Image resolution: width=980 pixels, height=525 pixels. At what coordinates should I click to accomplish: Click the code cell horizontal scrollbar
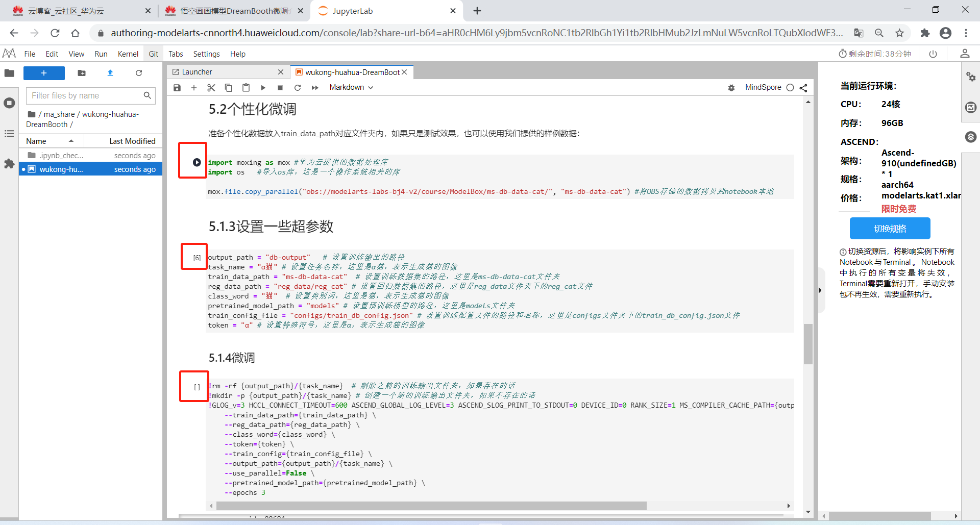coord(431,506)
